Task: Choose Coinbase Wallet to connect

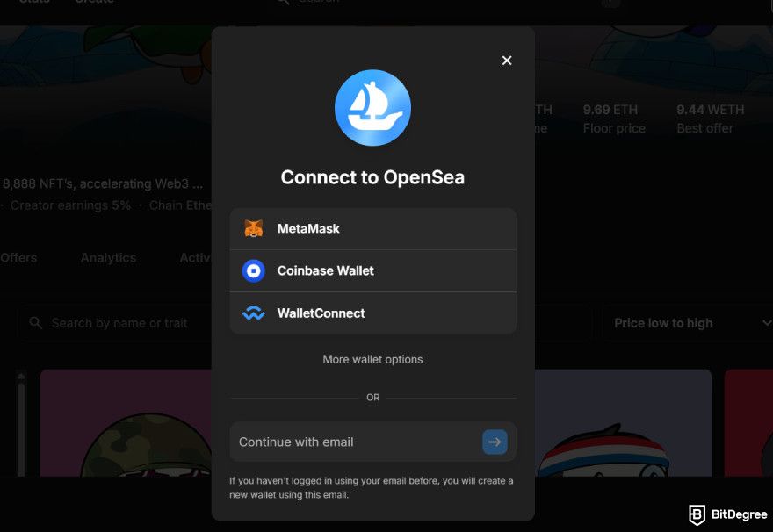Action: tap(372, 271)
